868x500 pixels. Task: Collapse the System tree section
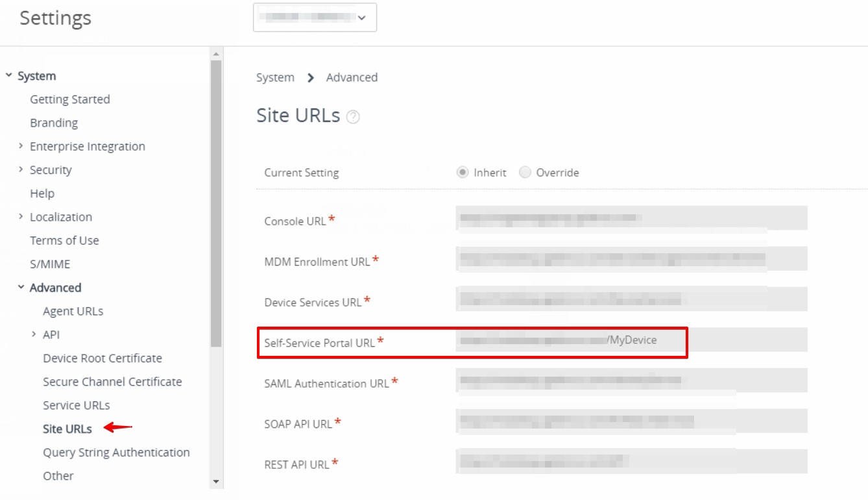tap(9, 76)
